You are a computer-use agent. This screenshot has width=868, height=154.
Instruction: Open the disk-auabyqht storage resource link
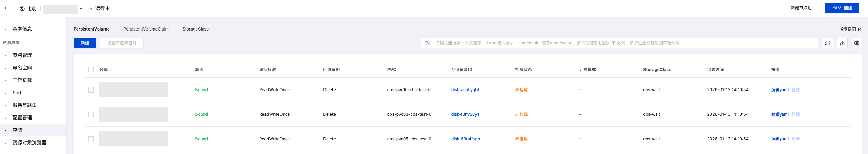click(x=465, y=90)
